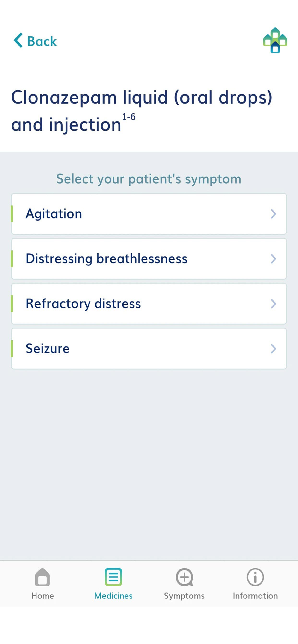Choose Distressing breathlessness symptom label
Image resolution: width=298 pixels, height=644 pixels.
(107, 259)
